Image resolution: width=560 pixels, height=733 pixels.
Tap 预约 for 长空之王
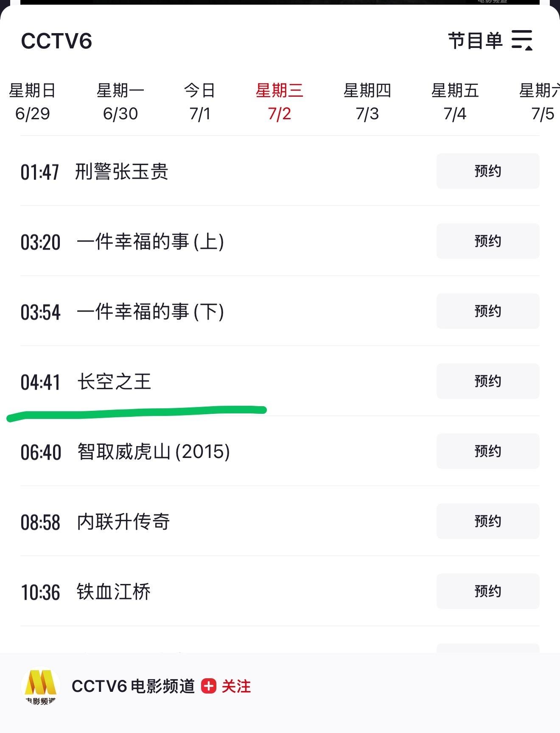[x=488, y=381]
